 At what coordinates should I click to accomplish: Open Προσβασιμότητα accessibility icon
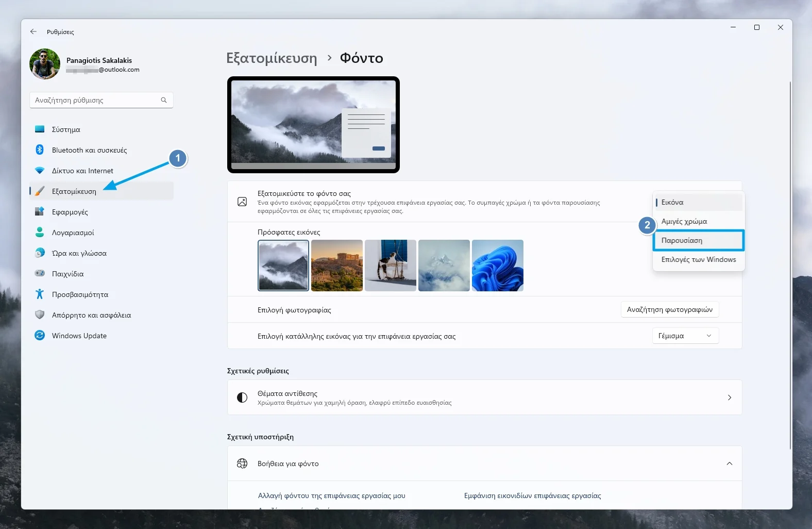pyautogui.click(x=40, y=294)
